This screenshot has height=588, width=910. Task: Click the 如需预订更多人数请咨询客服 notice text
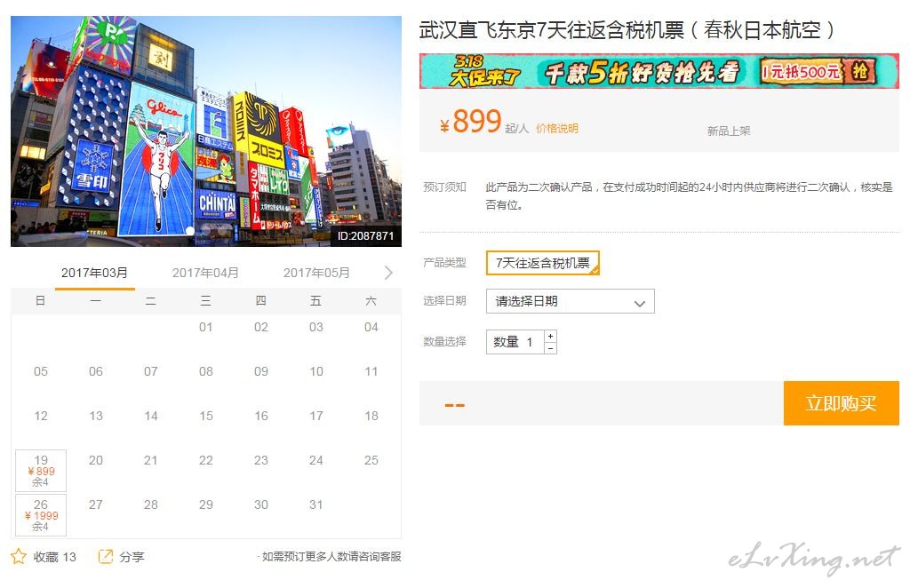point(329,557)
